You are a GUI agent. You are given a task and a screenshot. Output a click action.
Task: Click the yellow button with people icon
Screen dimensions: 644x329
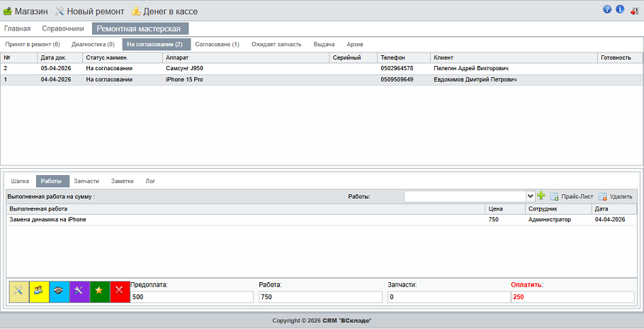click(x=40, y=291)
